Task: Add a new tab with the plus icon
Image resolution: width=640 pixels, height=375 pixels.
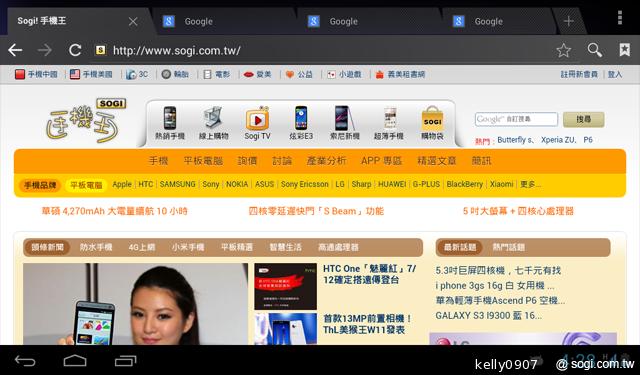Action: (x=569, y=21)
